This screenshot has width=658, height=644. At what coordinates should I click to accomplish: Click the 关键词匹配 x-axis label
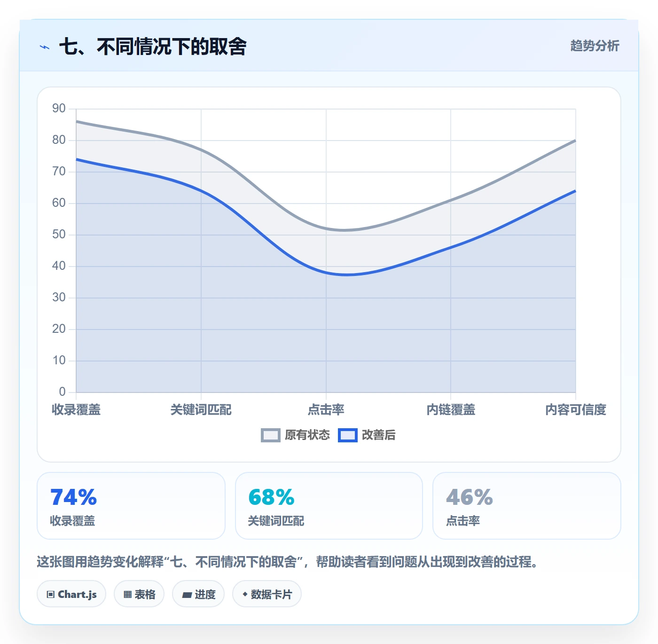[201, 410]
